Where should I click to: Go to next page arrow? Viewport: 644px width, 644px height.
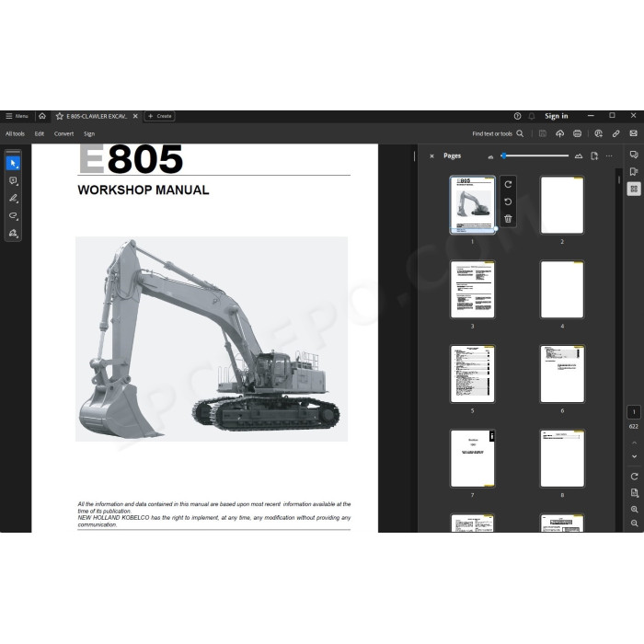point(634,456)
